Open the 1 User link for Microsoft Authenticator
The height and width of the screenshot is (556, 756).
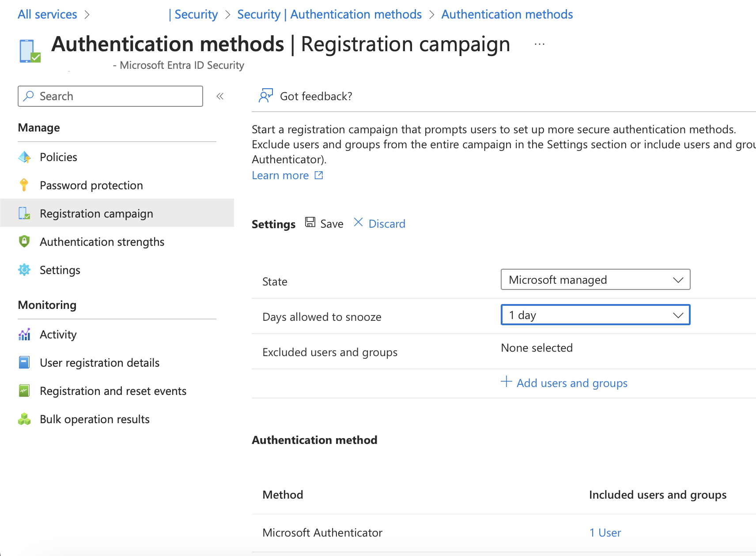[x=605, y=533]
